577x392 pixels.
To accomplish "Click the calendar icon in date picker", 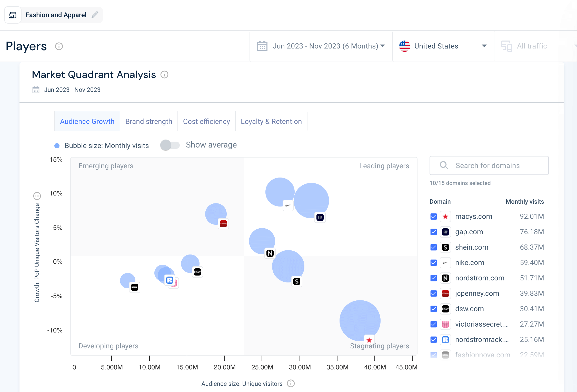I will click(x=262, y=46).
